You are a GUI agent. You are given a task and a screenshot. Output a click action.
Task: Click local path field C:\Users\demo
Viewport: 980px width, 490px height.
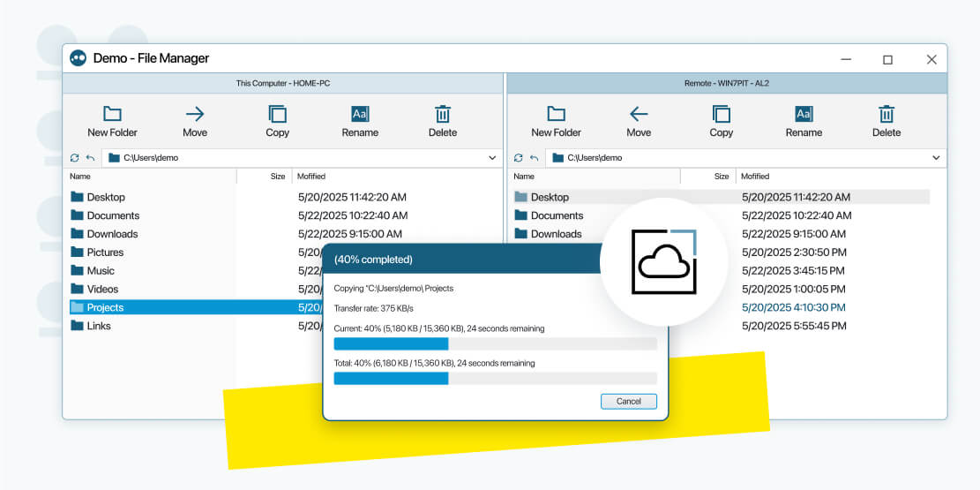302,158
